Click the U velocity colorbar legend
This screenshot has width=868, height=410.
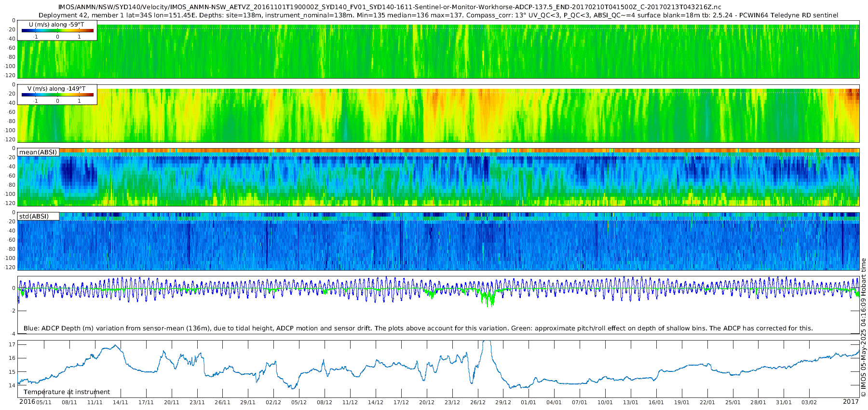click(57, 30)
